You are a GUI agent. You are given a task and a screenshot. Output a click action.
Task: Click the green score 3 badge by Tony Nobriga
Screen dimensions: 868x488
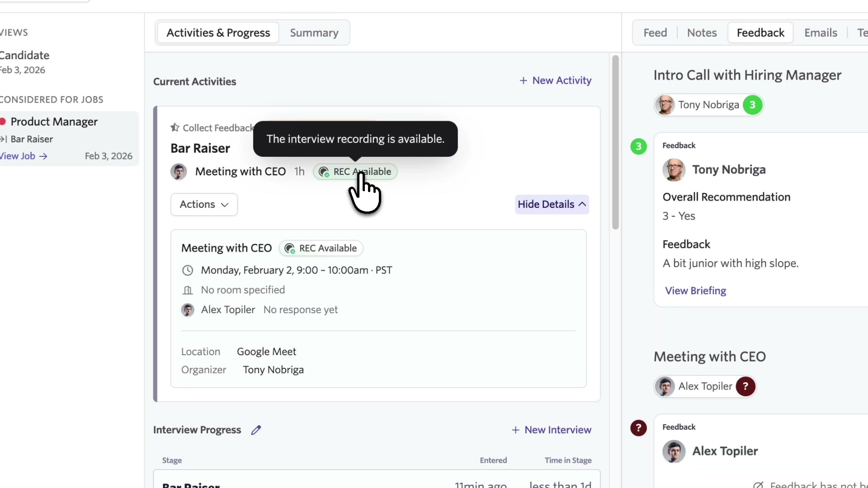pos(752,105)
